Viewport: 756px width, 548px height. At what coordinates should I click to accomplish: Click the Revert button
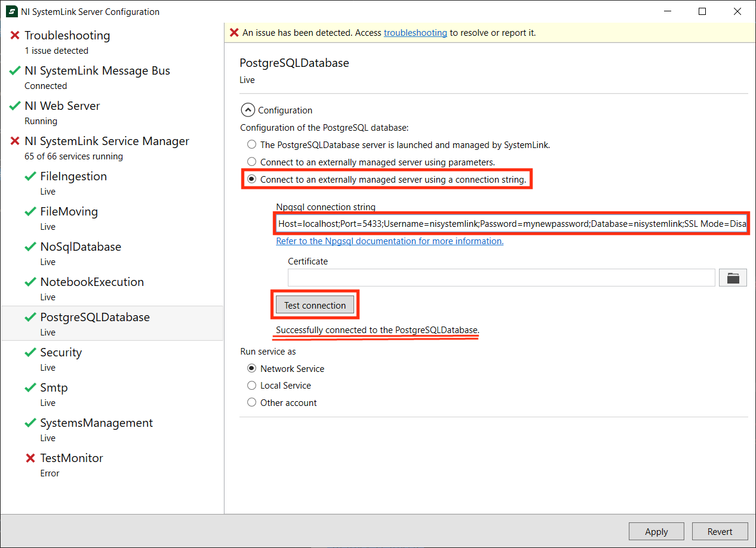[720, 531]
